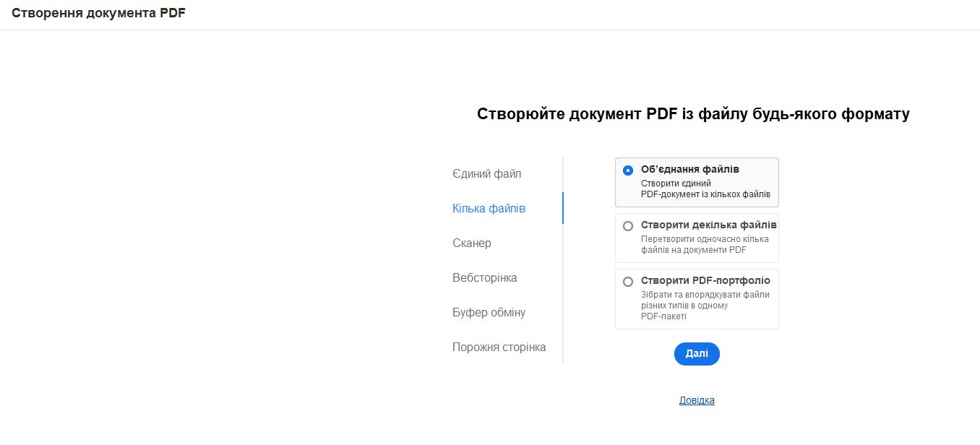
Task: Open the "Порожня сторінка" option
Action: click(x=499, y=347)
